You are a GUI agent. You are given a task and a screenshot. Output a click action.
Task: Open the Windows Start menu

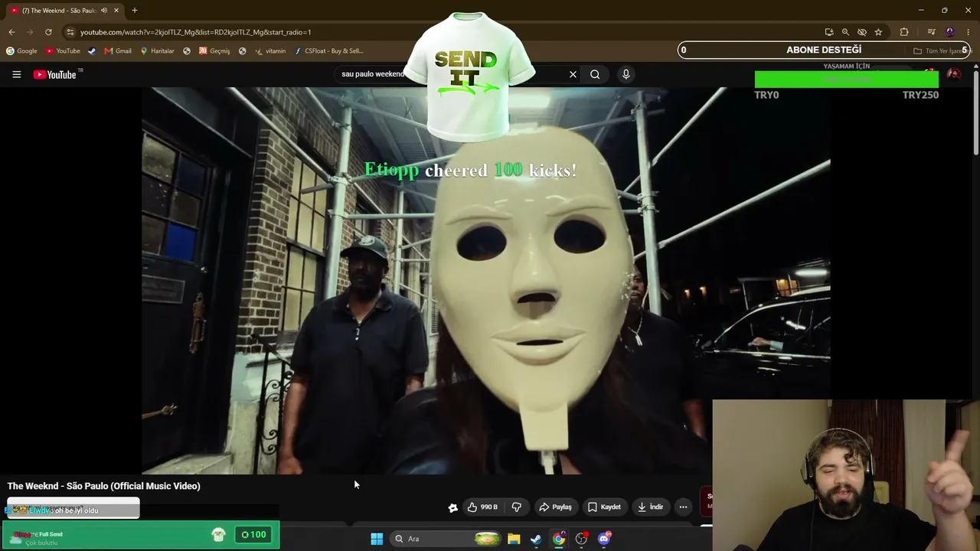[x=377, y=539]
